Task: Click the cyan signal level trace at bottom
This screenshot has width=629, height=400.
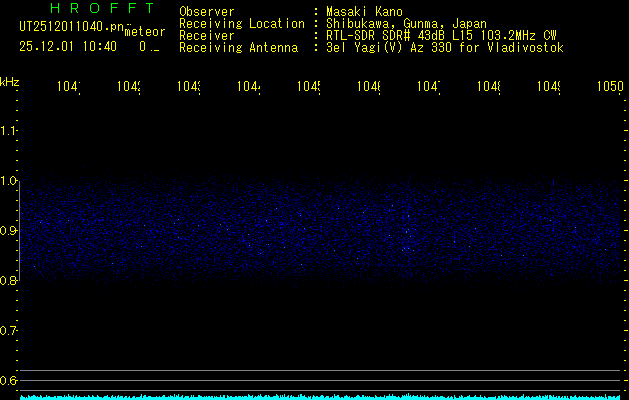Action: [320, 396]
